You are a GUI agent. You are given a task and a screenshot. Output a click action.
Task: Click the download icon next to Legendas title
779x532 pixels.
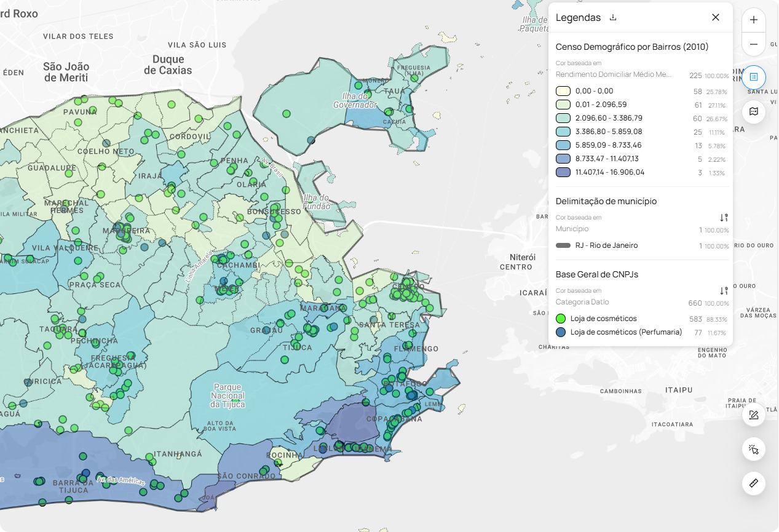[x=612, y=18]
